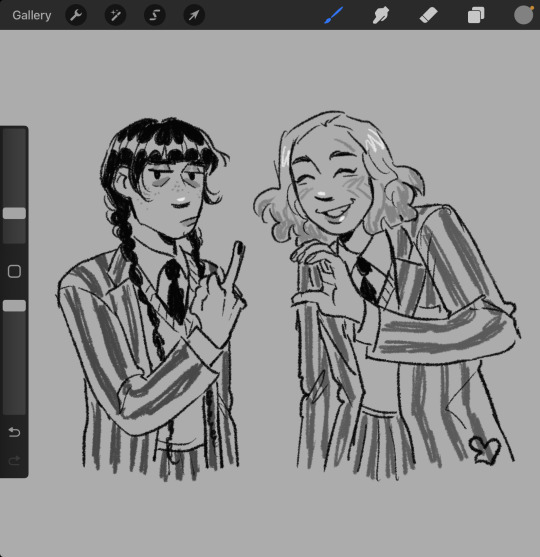
Task: Select the Brush tool
Action: click(334, 15)
